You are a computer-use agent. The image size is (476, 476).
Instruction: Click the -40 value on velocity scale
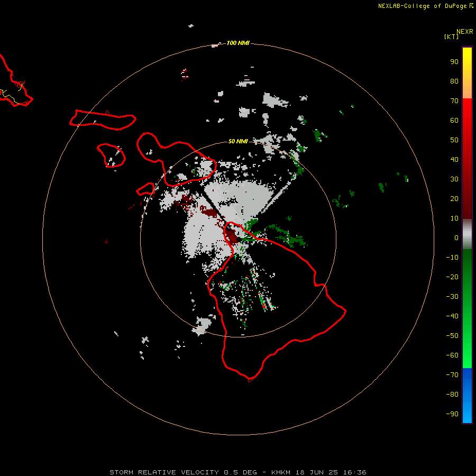pos(452,316)
